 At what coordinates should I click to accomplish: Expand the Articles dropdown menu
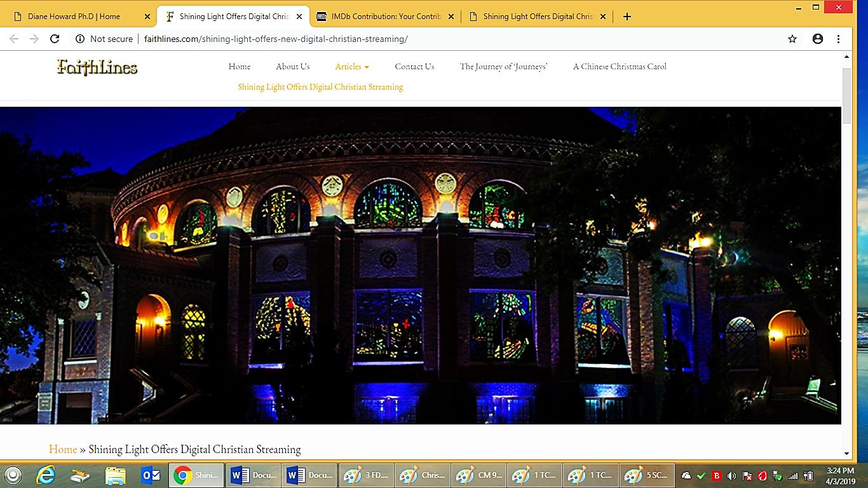[351, 66]
